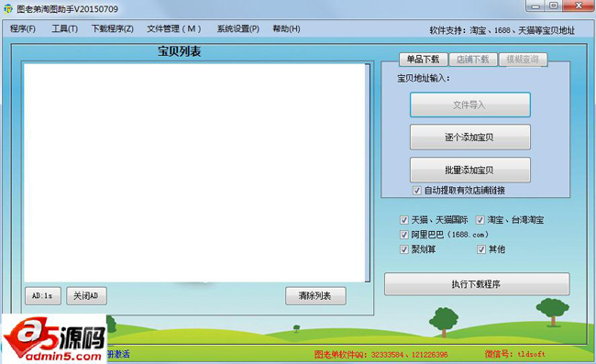
Task: Open the 帮助(H) menu
Action: (x=287, y=28)
